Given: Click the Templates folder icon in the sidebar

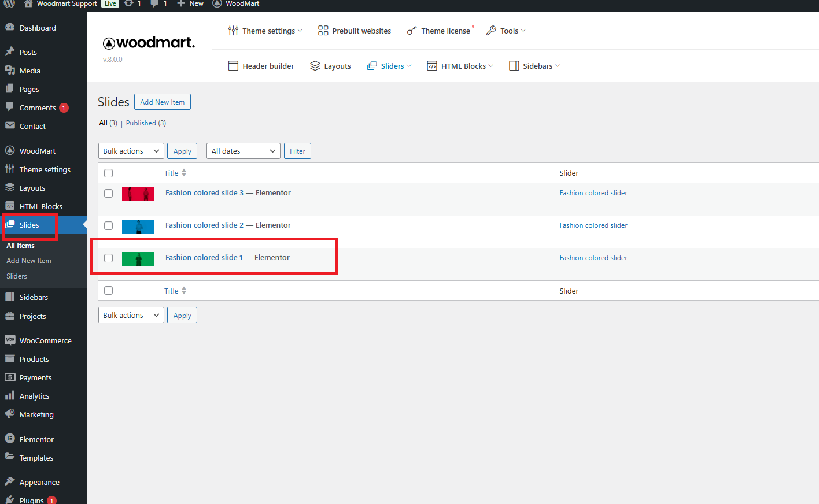Looking at the screenshot, I should tap(10, 457).
